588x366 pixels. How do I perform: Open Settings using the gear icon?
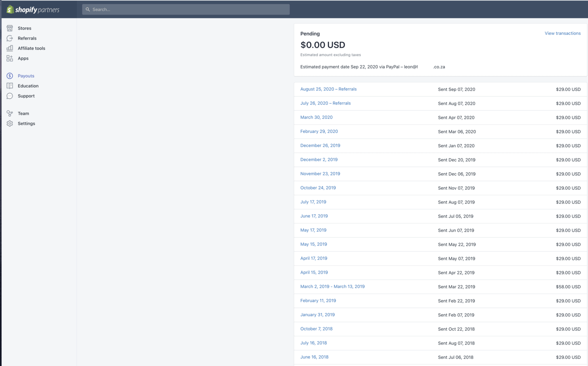(x=10, y=123)
